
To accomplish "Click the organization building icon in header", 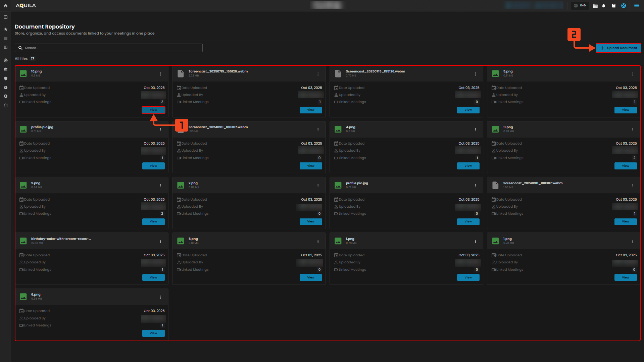I will pyautogui.click(x=595, y=6).
